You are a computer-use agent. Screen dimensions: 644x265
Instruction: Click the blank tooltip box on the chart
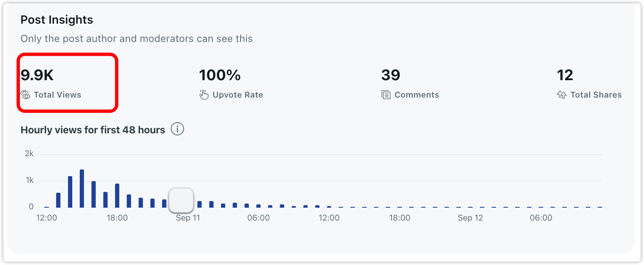click(x=181, y=200)
